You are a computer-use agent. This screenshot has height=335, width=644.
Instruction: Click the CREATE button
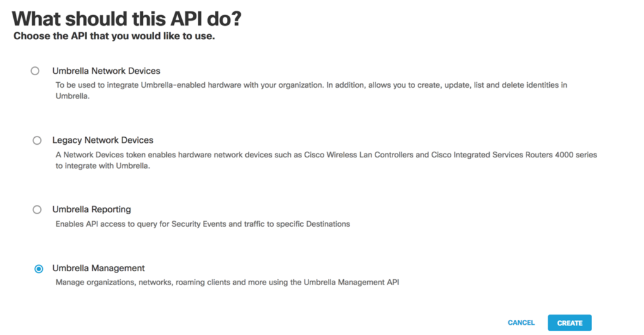[x=569, y=323]
